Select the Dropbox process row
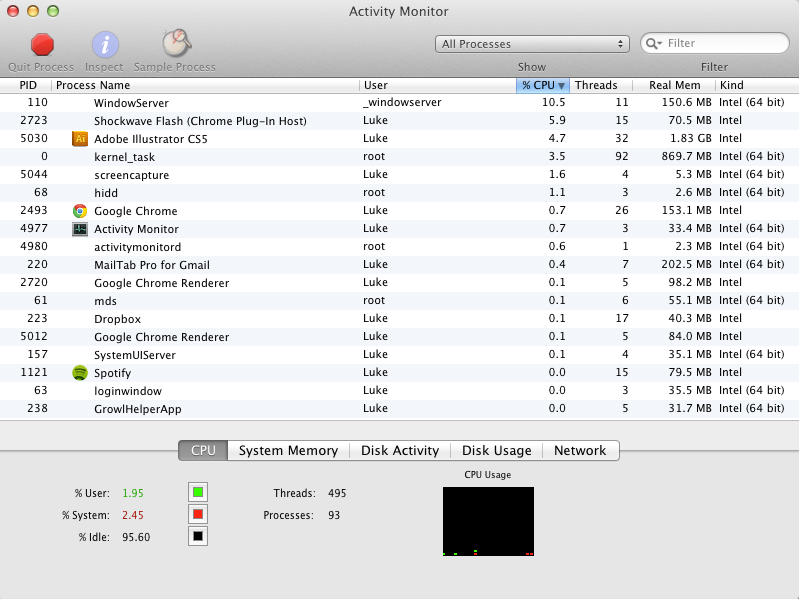The width and height of the screenshot is (799, 599). coord(400,319)
